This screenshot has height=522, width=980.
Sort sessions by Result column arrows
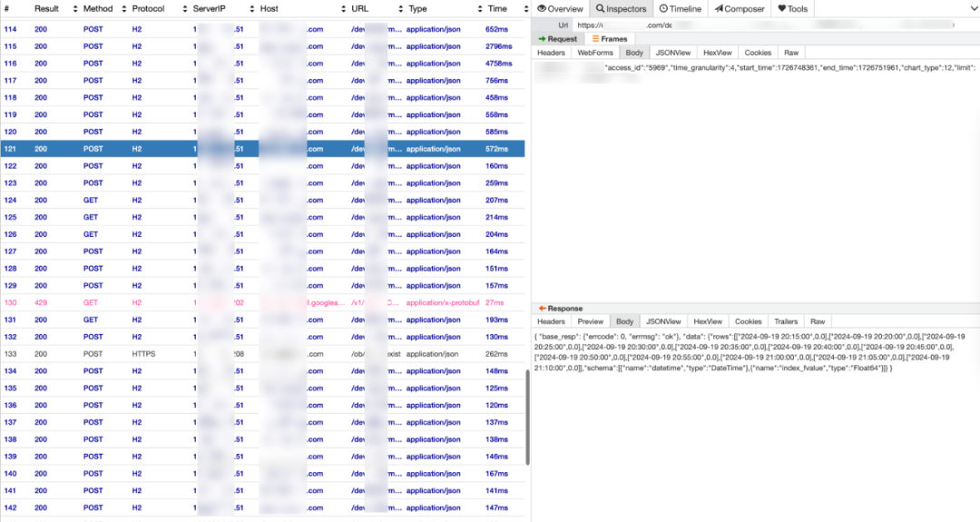click(75, 9)
